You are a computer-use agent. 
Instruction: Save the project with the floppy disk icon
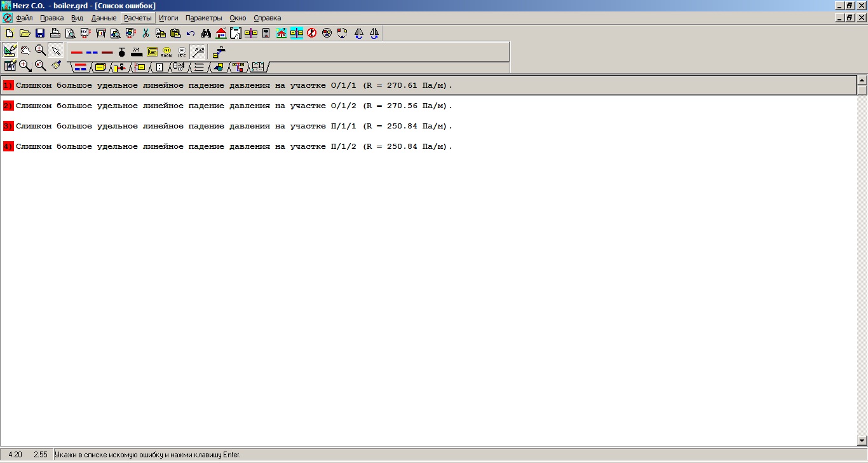[x=40, y=33]
